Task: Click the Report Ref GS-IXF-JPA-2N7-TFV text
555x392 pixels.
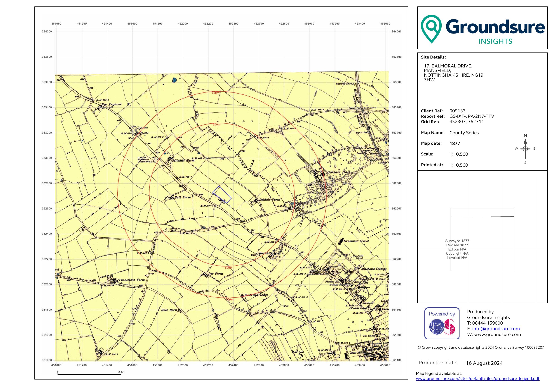Action: click(x=472, y=116)
